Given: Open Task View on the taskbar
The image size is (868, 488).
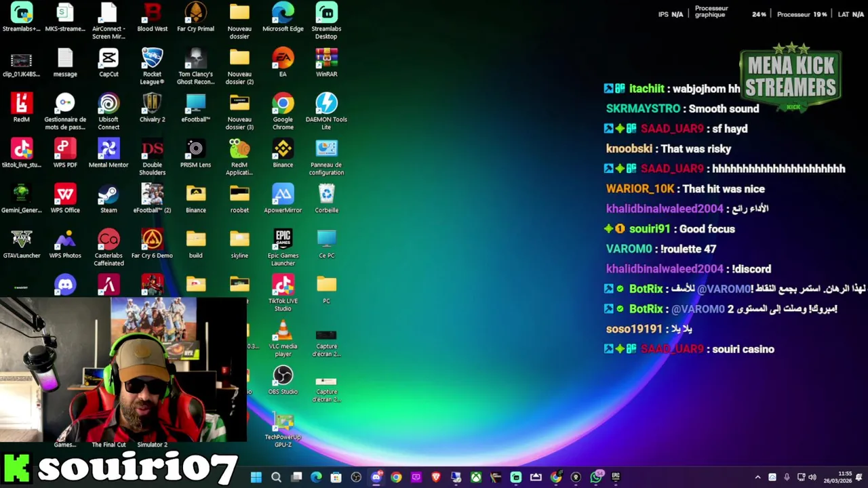Looking at the screenshot, I should tap(296, 477).
